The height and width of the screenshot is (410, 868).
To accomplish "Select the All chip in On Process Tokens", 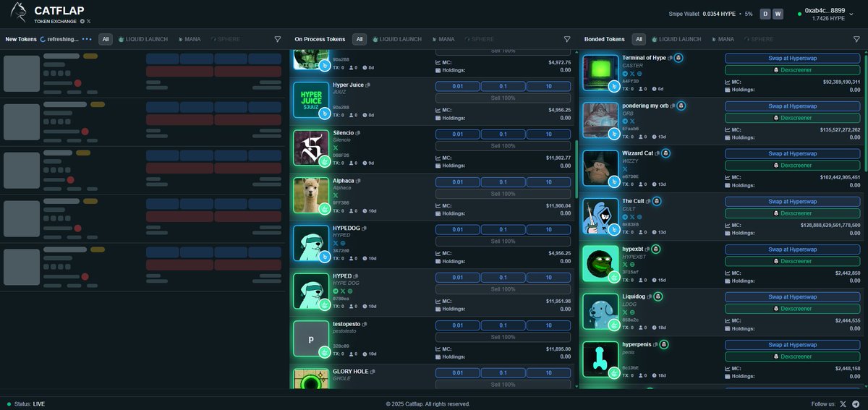I will click(x=359, y=39).
